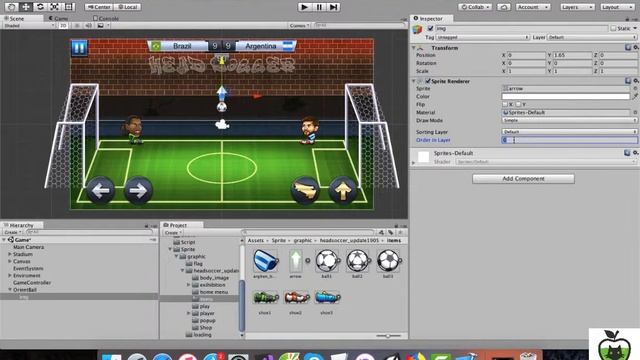Open the Collab dropdown
The image size is (640, 360).
(x=475, y=7)
